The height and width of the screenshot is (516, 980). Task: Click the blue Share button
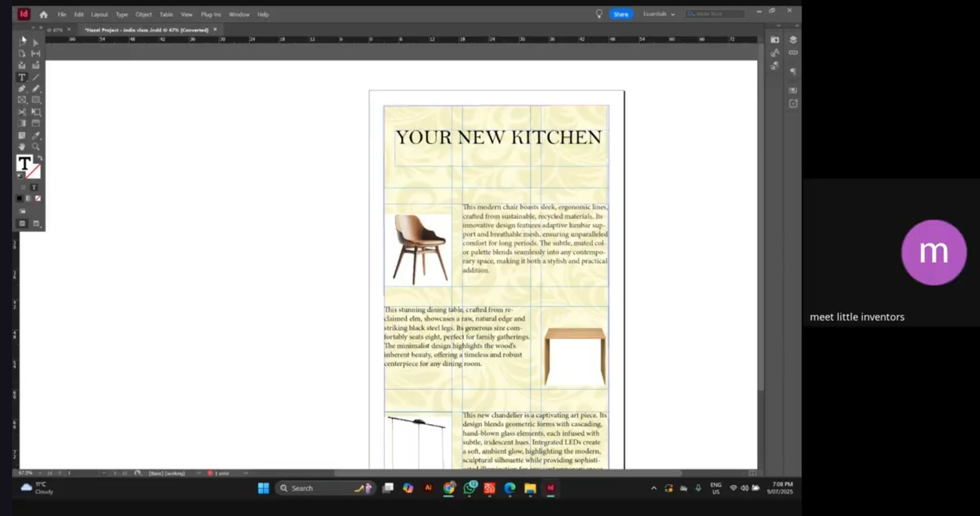620,14
